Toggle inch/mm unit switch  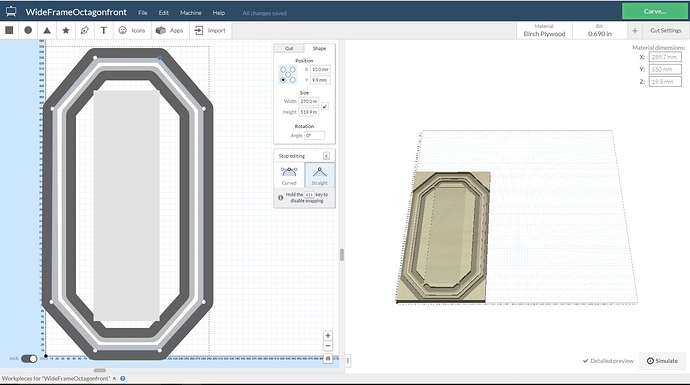[29, 359]
